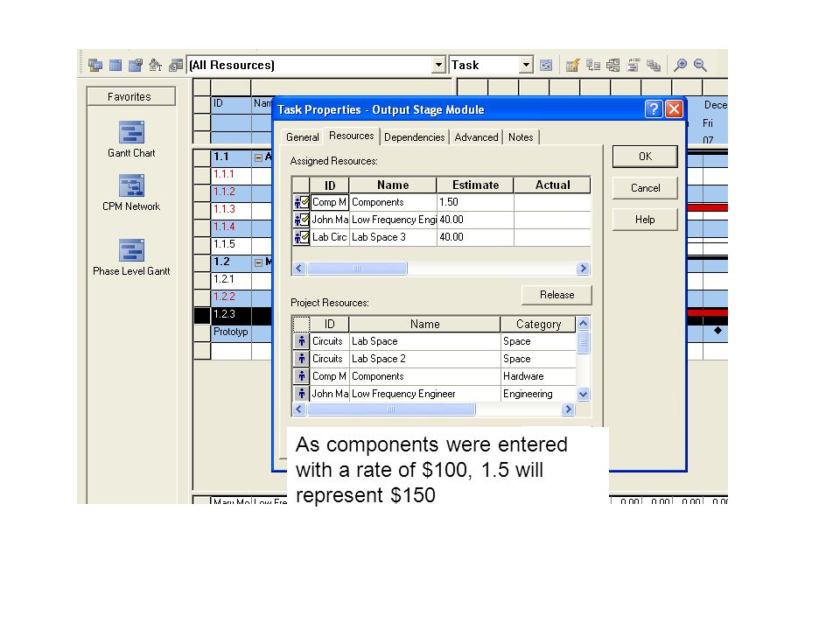
Task: Click the help question mark in dialog title bar
Action: (x=653, y=109)
